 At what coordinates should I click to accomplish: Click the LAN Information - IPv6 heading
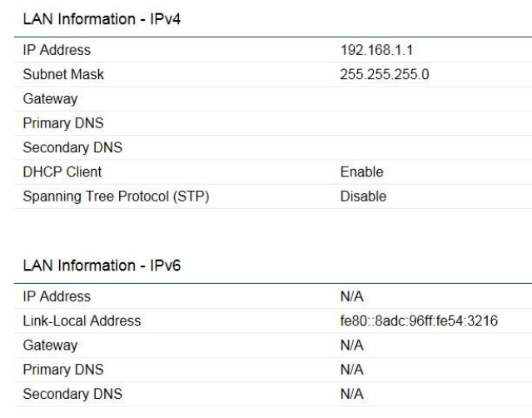point(102,266)
